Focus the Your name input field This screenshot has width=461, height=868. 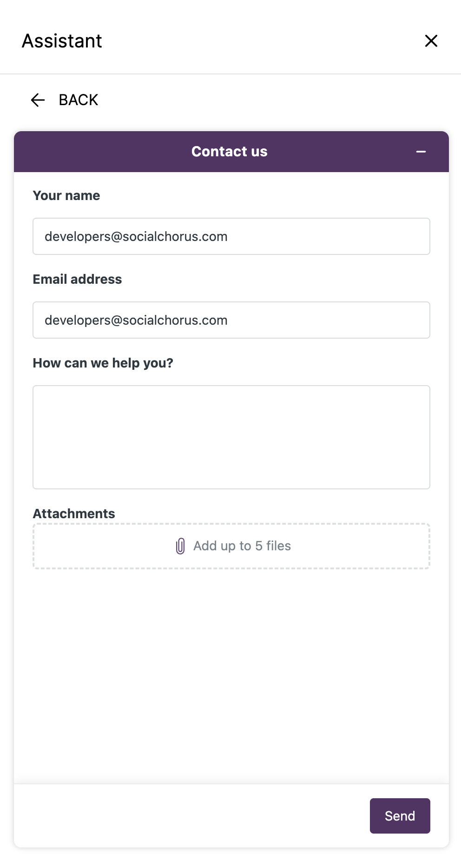pyautogui.click(x=231, y=236)
